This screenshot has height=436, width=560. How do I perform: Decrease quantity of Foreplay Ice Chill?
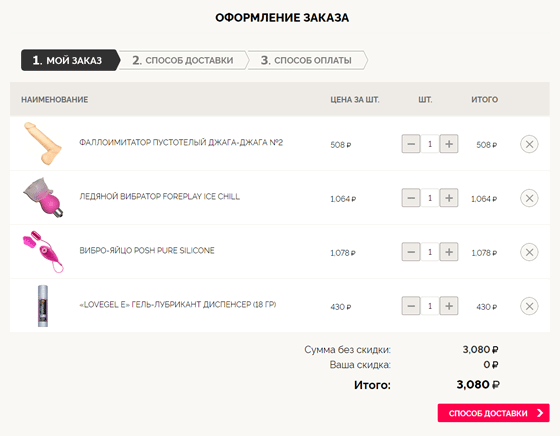pyautogui.click(x=411, y=198)
